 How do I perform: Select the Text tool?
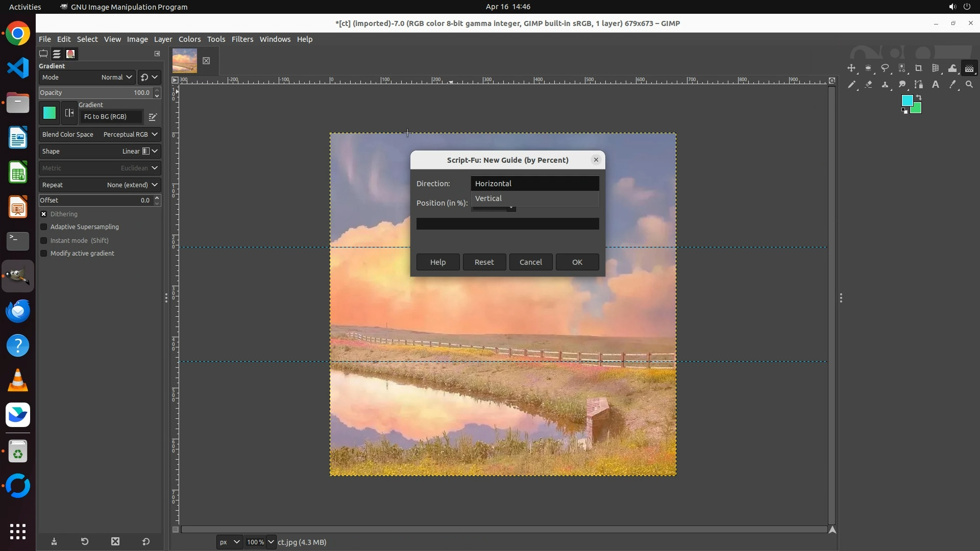pos(936,85)
